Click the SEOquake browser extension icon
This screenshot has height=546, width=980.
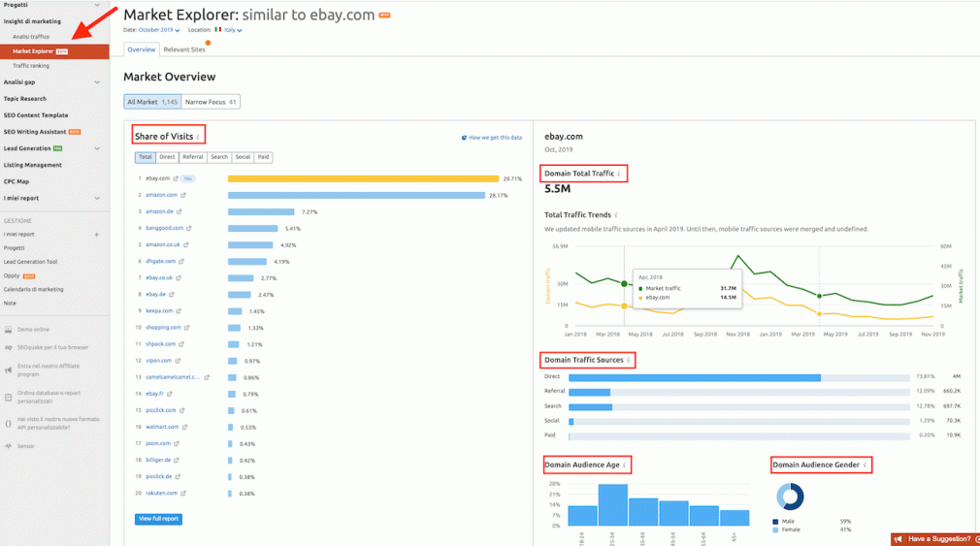click(8, 347)
